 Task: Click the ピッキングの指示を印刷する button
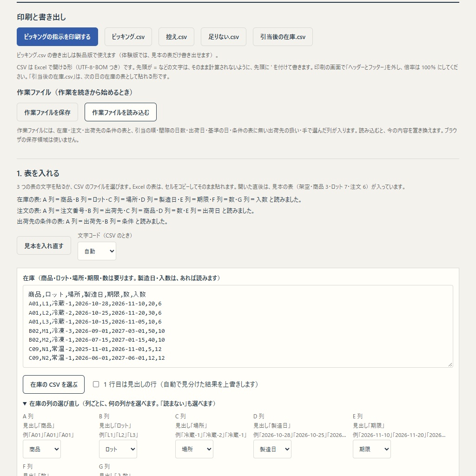point(57,37)
